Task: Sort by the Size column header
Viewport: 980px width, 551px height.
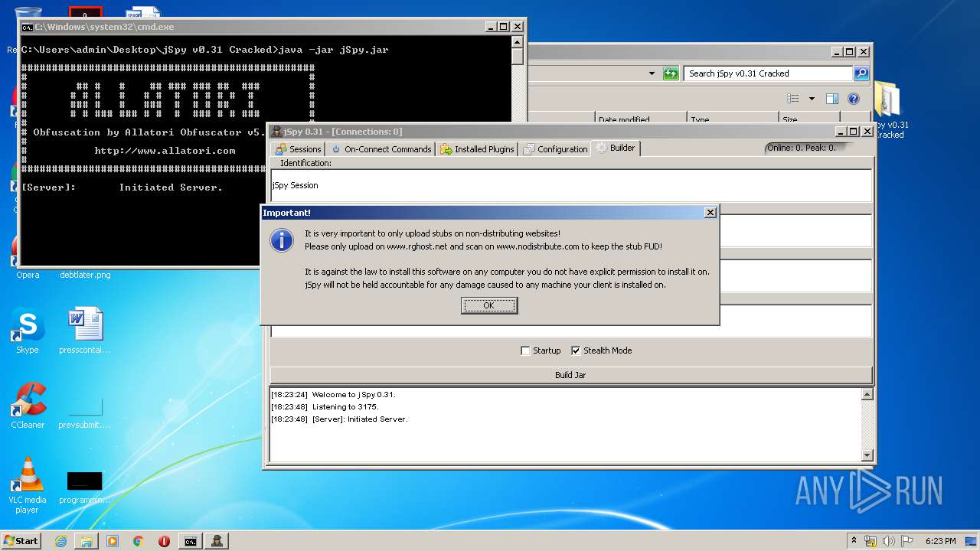Action: pyautogui.click(x=808, y=119)
